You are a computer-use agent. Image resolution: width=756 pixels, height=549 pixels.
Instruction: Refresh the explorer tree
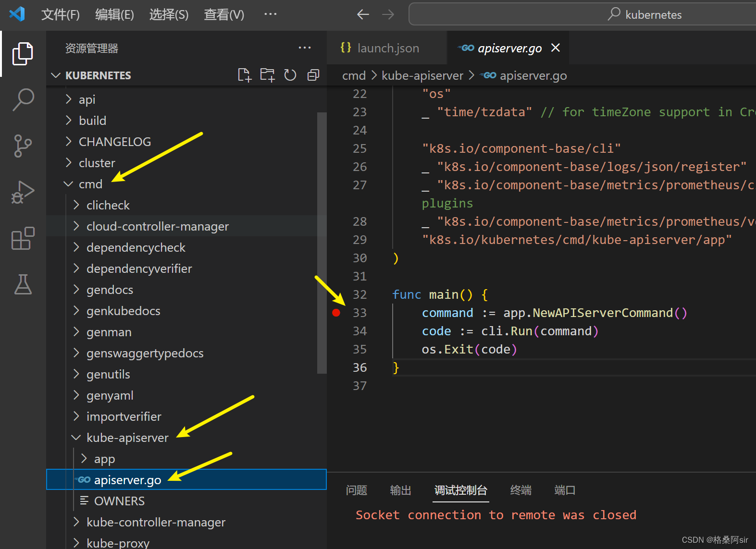point(290,75)
